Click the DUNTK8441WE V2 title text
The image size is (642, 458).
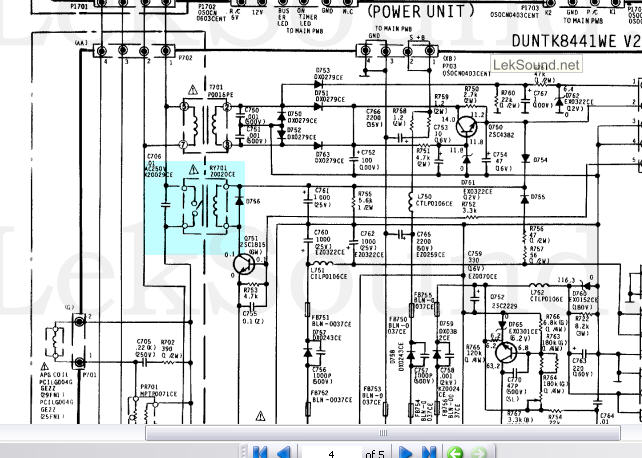click(575, 41)
